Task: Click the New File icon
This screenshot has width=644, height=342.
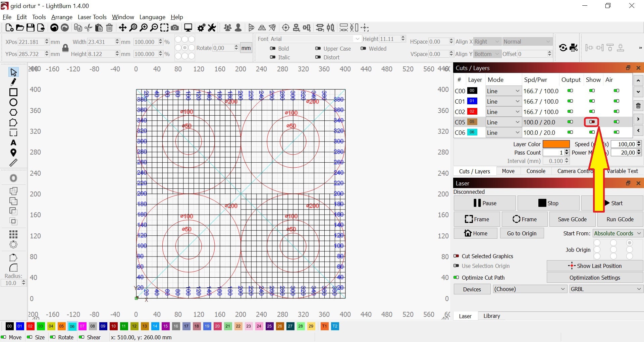Action: 9,28
